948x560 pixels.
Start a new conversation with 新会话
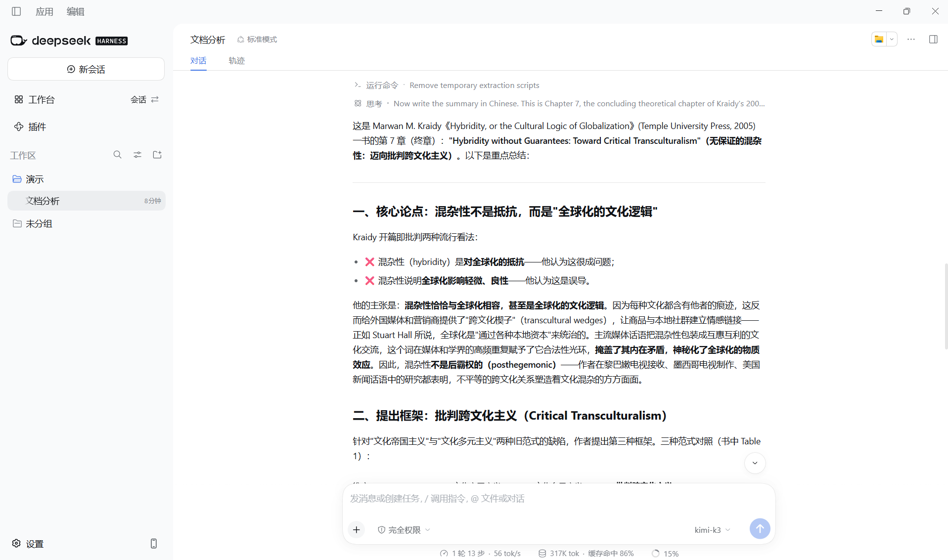86,69
